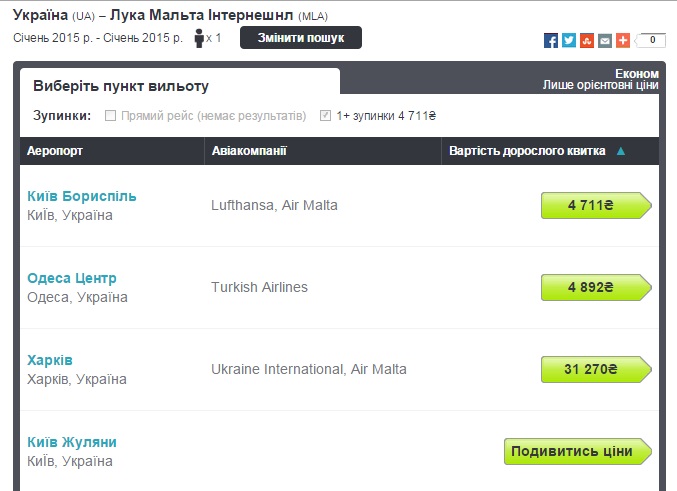
Task: Share on Twitter
Action: 569,41
